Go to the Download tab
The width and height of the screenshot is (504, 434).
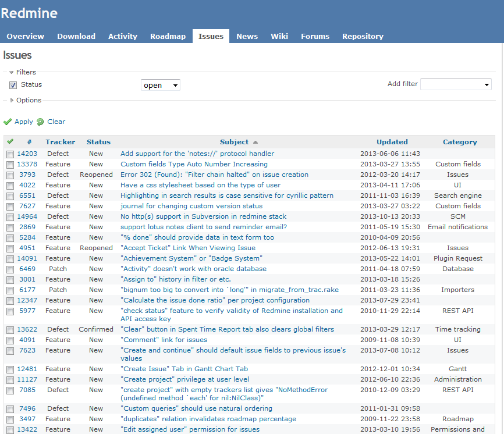(76, 36)
